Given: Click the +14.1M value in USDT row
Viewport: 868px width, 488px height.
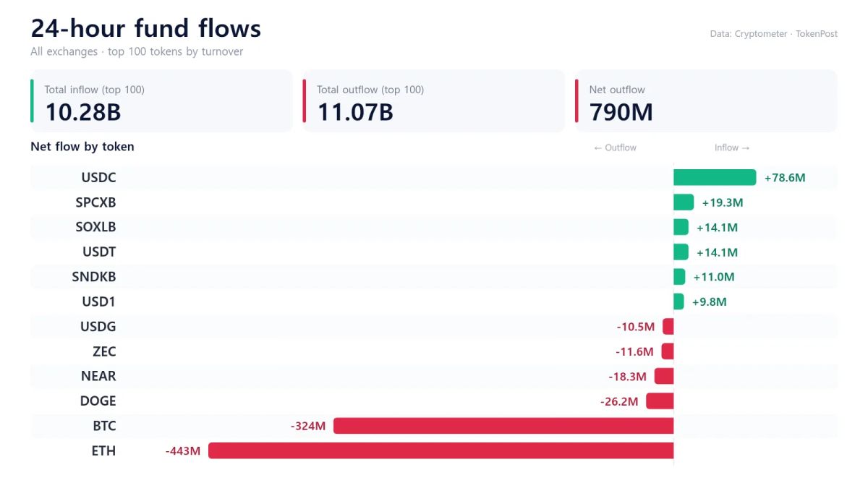Looking at the screenshot, I should 718,252.
